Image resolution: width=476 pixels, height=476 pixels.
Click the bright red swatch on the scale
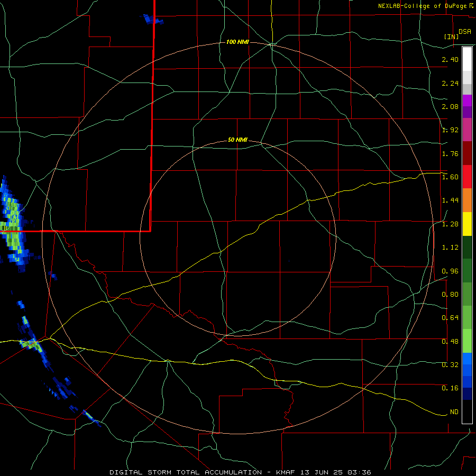467,177
